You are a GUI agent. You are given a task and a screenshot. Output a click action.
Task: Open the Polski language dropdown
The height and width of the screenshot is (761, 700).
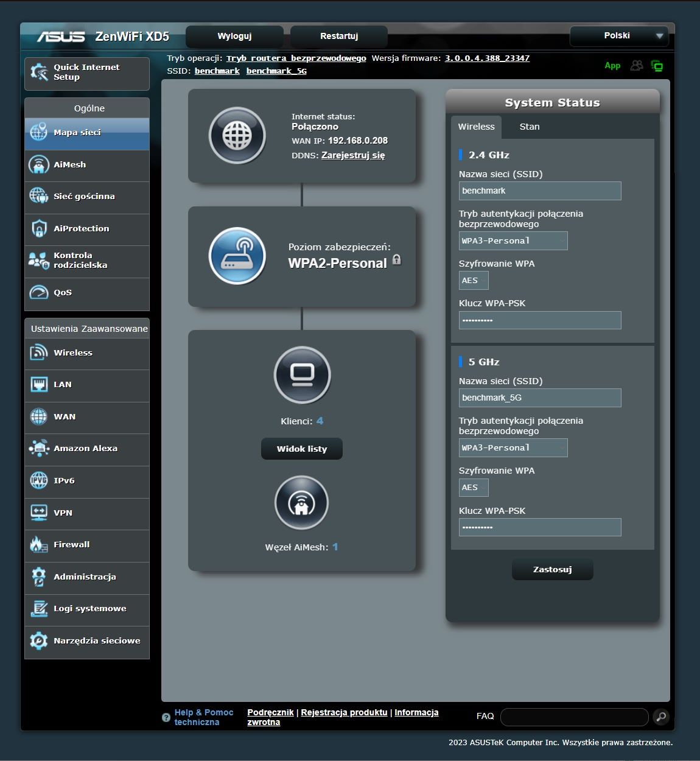click(619, 36)
